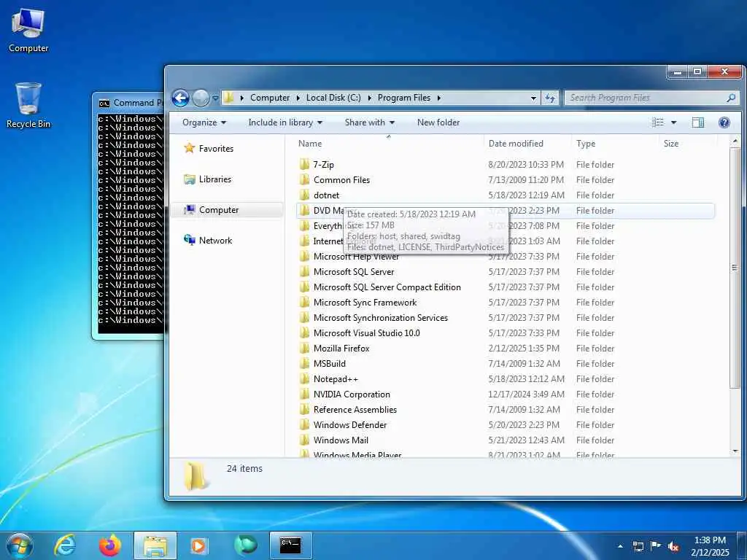Select the Microsoft Synchronization Services folder

coord(381,318)
